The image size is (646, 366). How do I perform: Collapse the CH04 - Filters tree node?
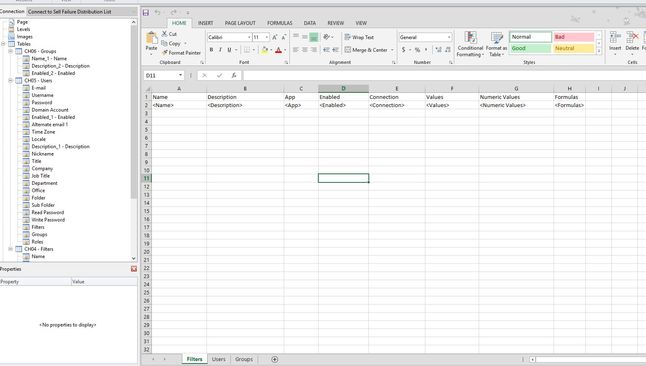[11, 249]
